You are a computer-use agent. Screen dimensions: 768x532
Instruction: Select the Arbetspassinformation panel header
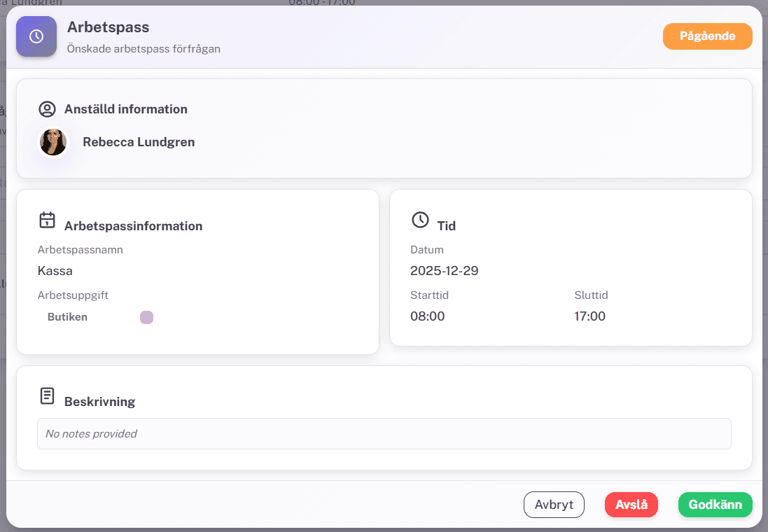point(133,225)
